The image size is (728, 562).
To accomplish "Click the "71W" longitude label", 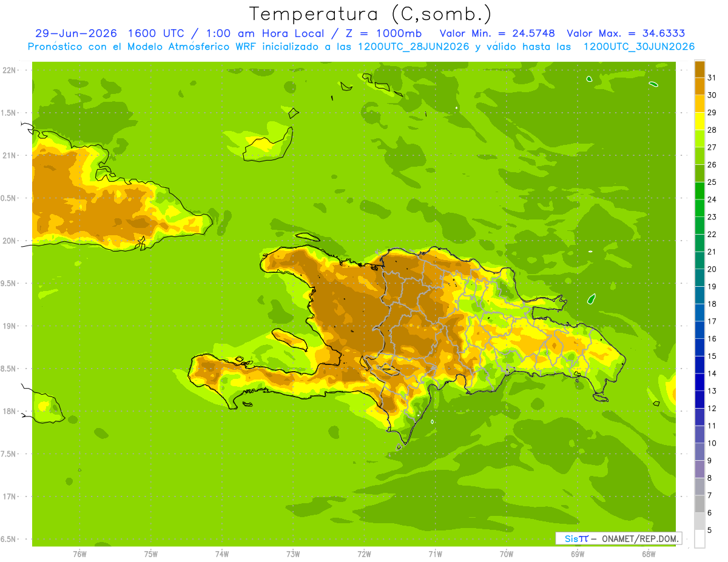I will (x=435, y=554).
